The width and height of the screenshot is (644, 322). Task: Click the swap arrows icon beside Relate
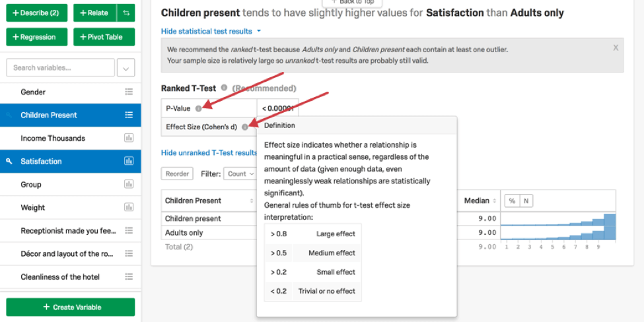(x=125, y=13)
